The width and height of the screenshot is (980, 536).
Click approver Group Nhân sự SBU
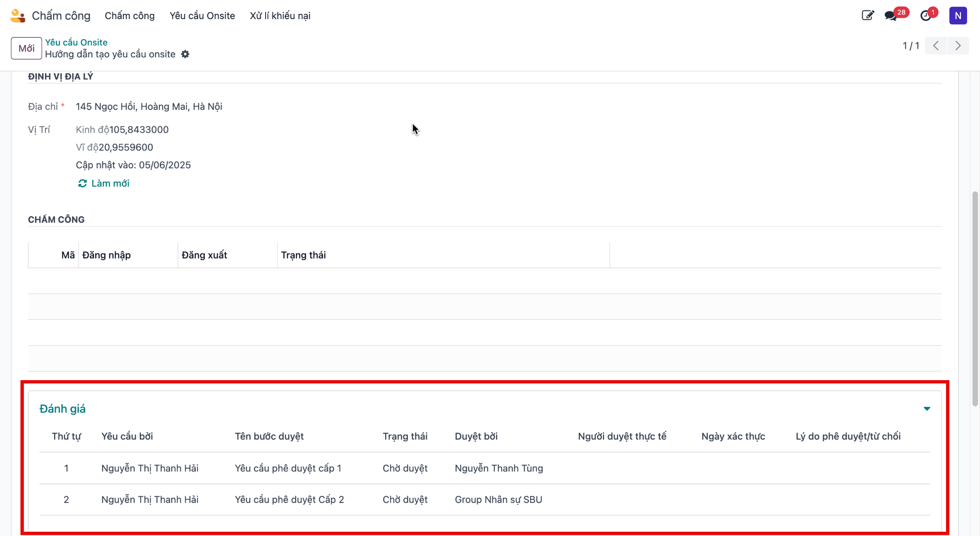[499, 500]
